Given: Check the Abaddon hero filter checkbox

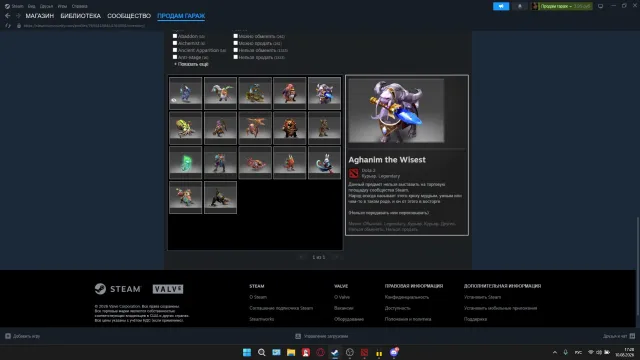Looking at the screenshot, I should coord(175,36).
